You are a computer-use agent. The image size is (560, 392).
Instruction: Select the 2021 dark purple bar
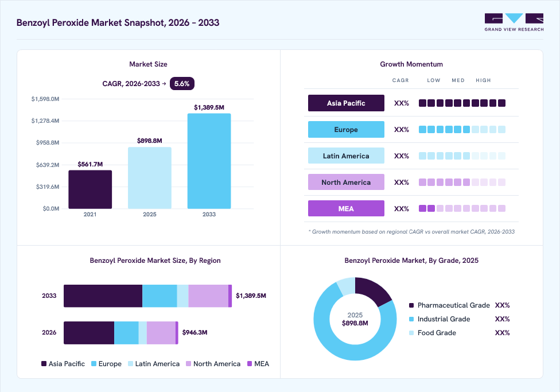(x=90, y=189)
